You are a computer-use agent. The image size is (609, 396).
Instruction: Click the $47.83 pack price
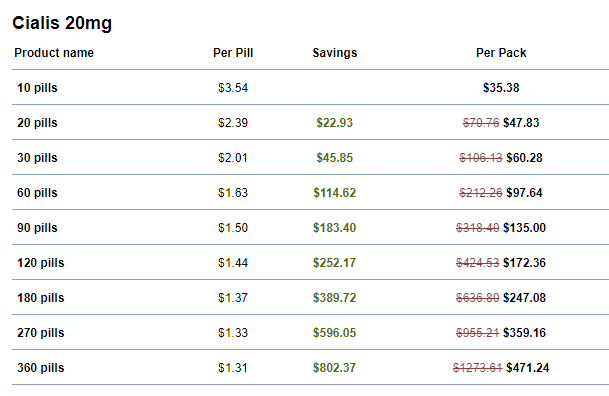(521, 123)
